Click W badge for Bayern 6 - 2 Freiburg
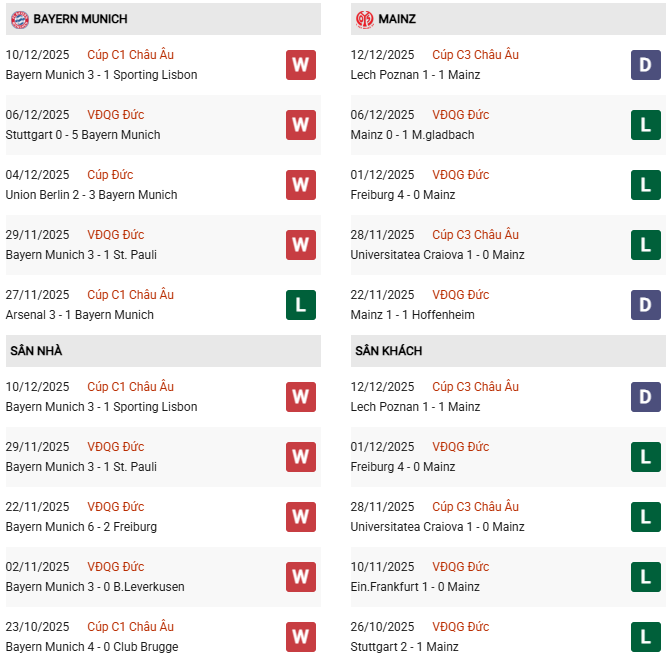This screenshot has height=661, width=666. point(300,517)
